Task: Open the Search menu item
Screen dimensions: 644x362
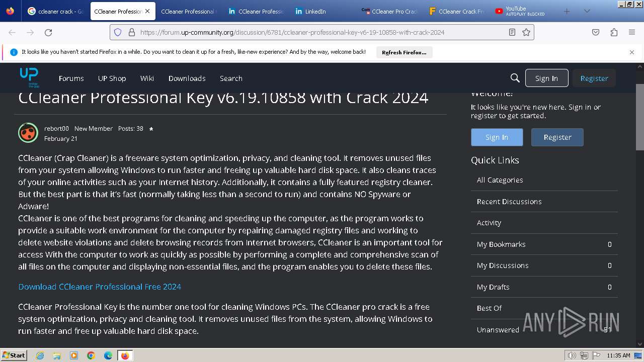Action: [231, 78]
